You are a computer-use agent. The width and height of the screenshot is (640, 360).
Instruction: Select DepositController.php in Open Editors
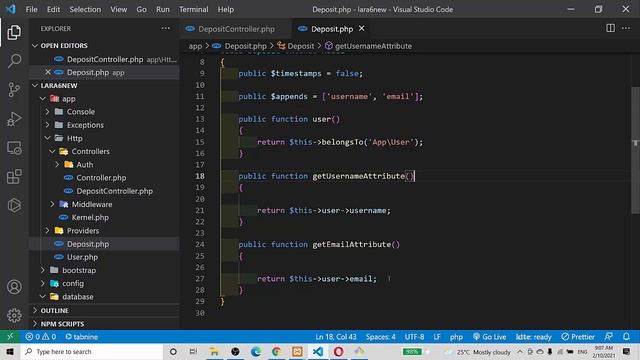105,59
